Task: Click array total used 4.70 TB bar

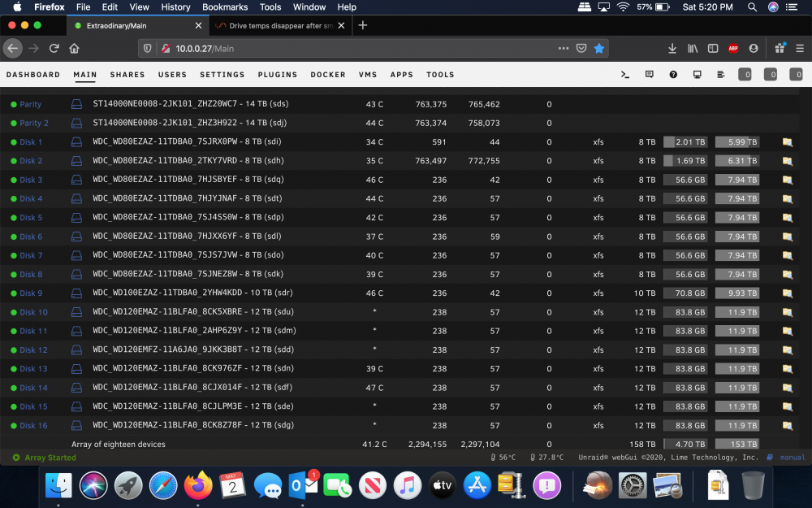Action: coord(685,445)
